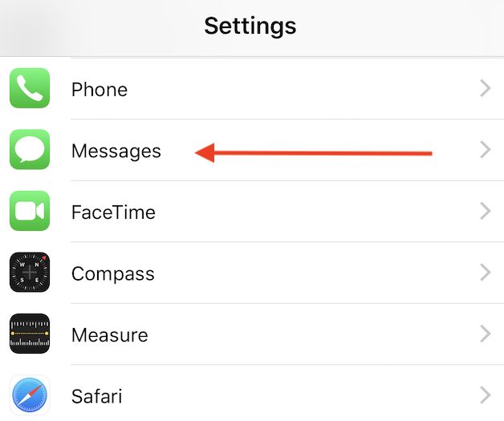This screenshot has height=421, width=504.
Task: Choose the Compass label in the list
Action: coord(113,273)
